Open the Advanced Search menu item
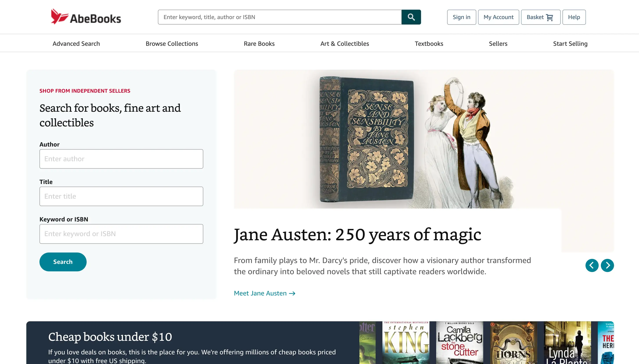639x364 pixels. [76, 44]
